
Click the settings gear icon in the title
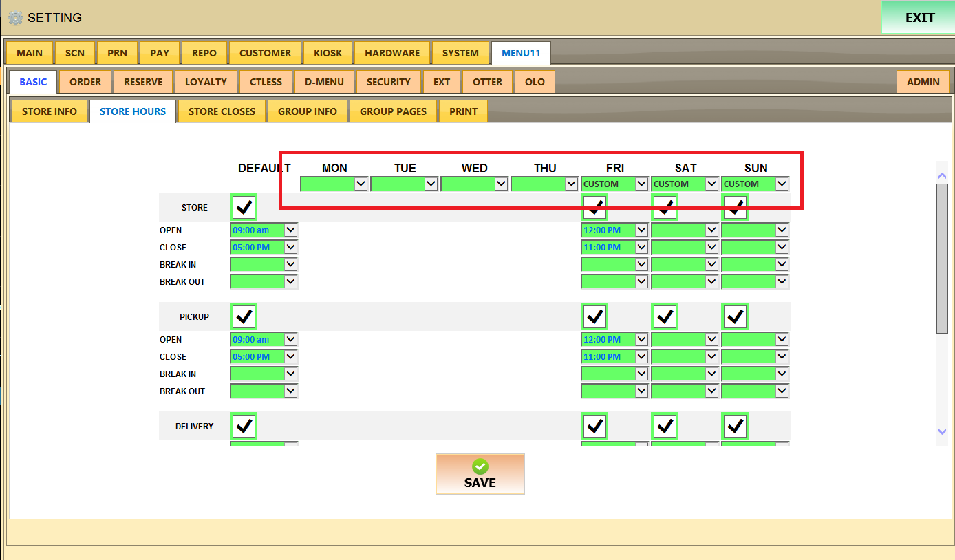click(15, 18)
